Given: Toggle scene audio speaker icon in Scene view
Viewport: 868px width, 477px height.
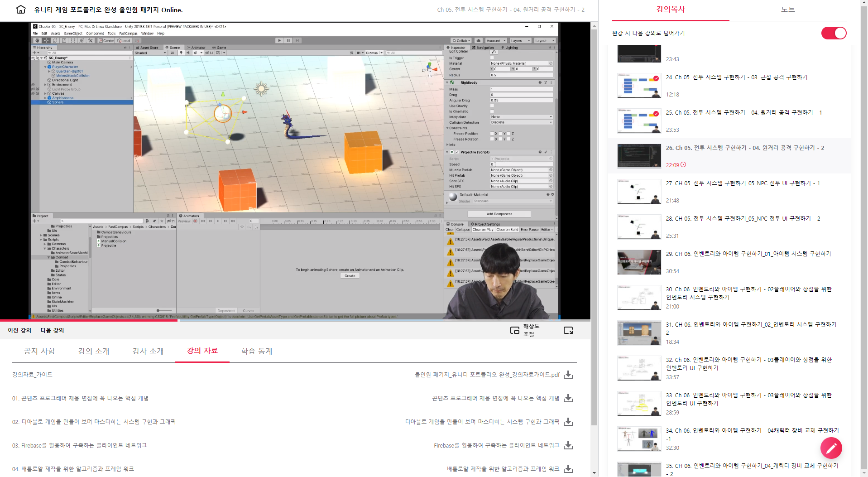Looking at the screenshot, I should tap(188, 53).
